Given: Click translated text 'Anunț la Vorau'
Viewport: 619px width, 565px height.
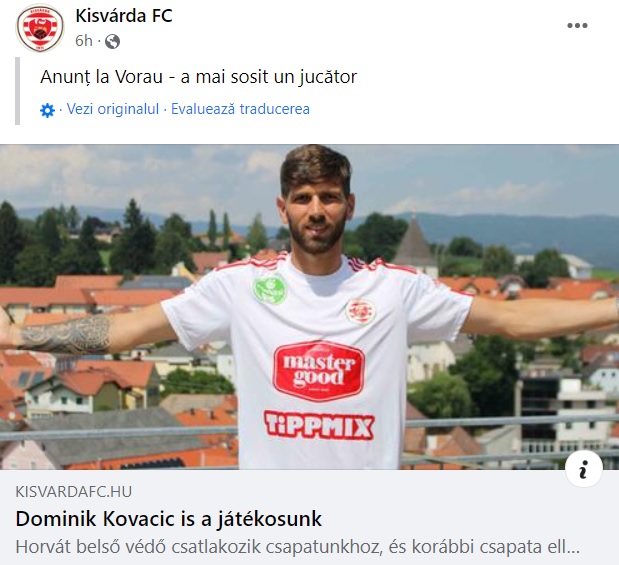Looking at the screenshot, I should (x=101, y=77).
